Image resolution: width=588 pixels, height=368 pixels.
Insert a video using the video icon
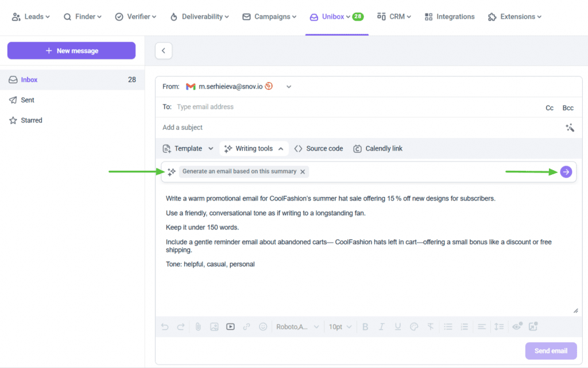click(x=230, y=327)
